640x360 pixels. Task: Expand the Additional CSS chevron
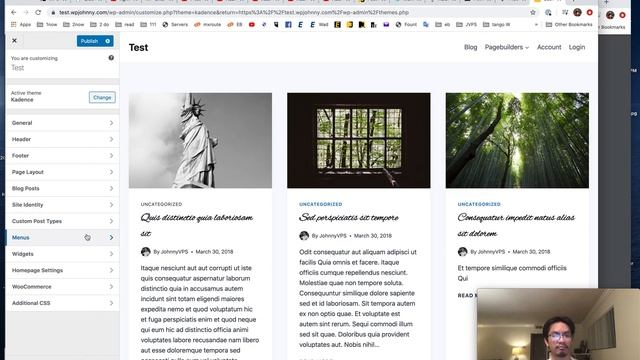pos(111,303)
